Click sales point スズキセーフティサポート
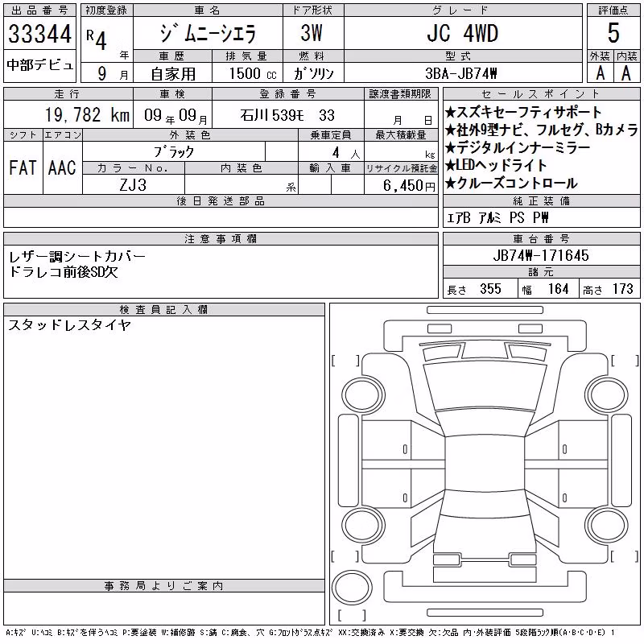Image resolution: width=644 pixels, height=644 pixels. 522,112
